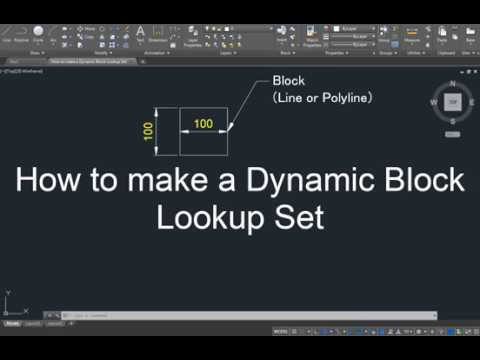Click the W compass direction on ViewCube
480x360 pixels.
434,102
